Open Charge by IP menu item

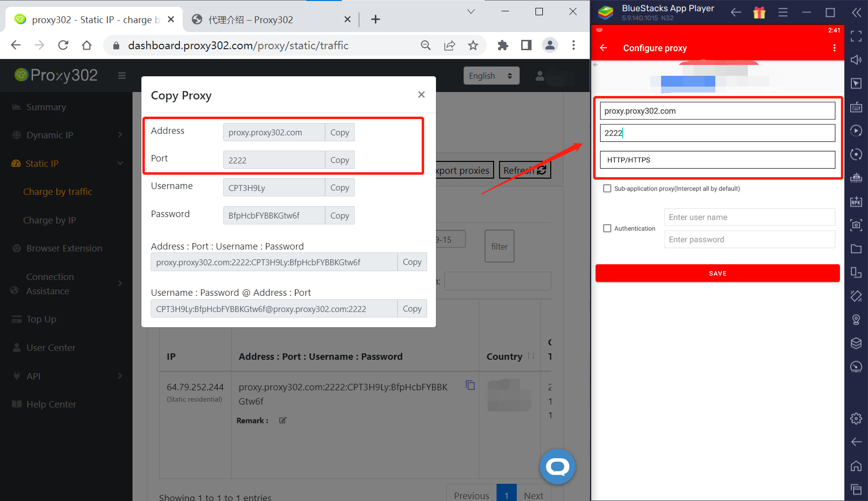point(50,220)
